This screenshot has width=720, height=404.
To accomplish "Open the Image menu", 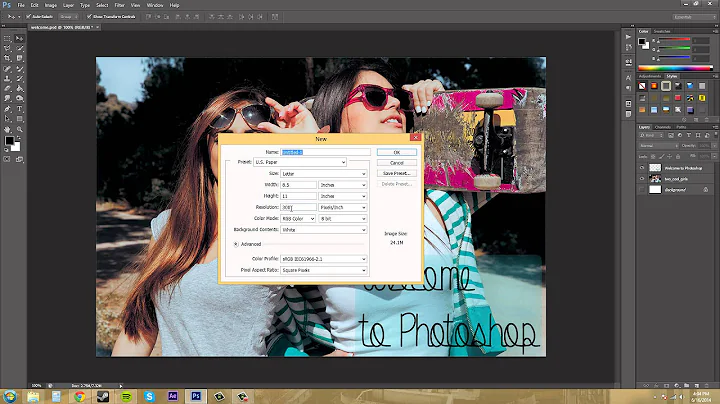I will tap(51, 5).
